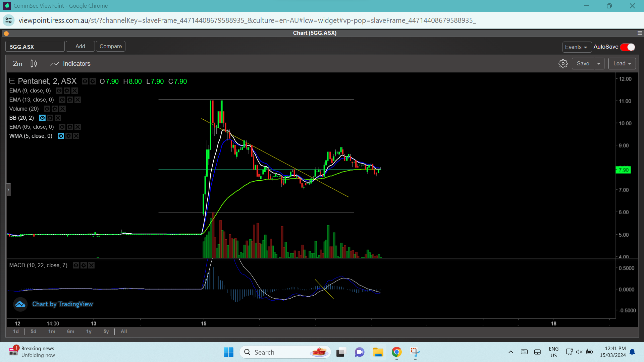This screenshot has height=362, width=644.
Task: Select the All time range
Action: coord(124,331)
